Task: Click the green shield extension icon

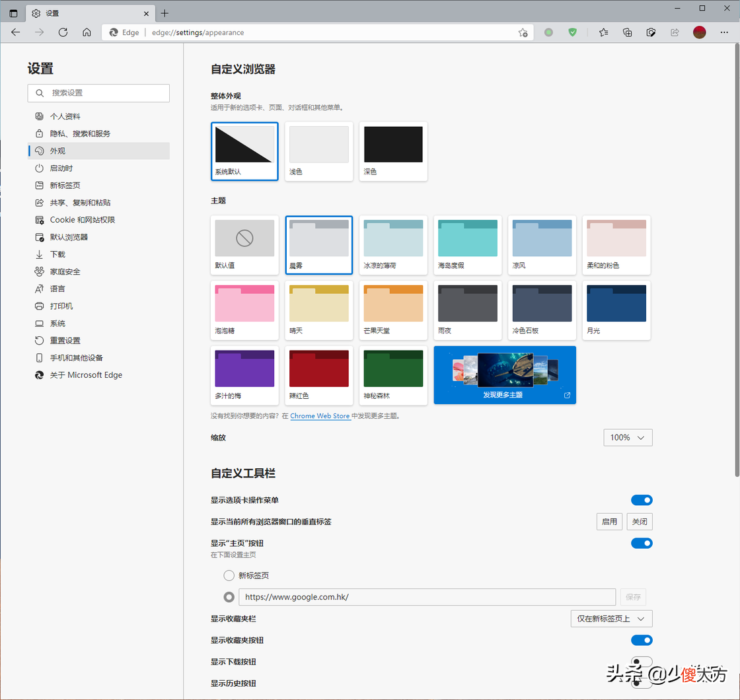Action: (x=572, y=32)
